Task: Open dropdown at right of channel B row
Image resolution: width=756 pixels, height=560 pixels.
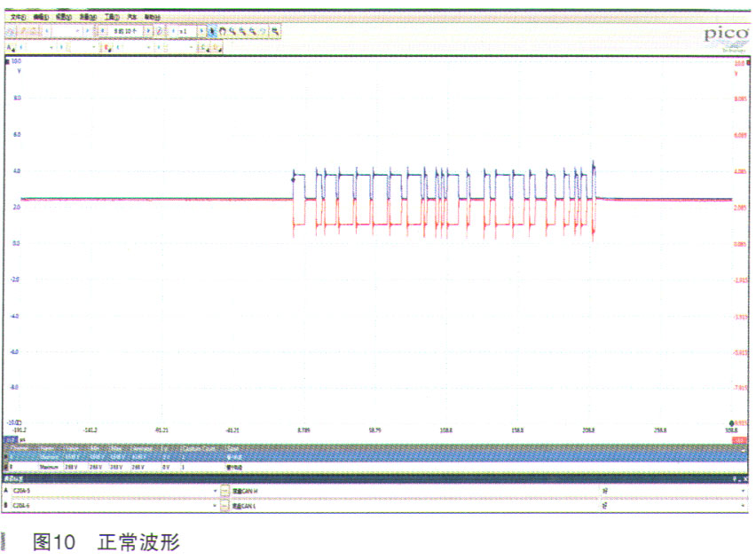Action: 743,506
